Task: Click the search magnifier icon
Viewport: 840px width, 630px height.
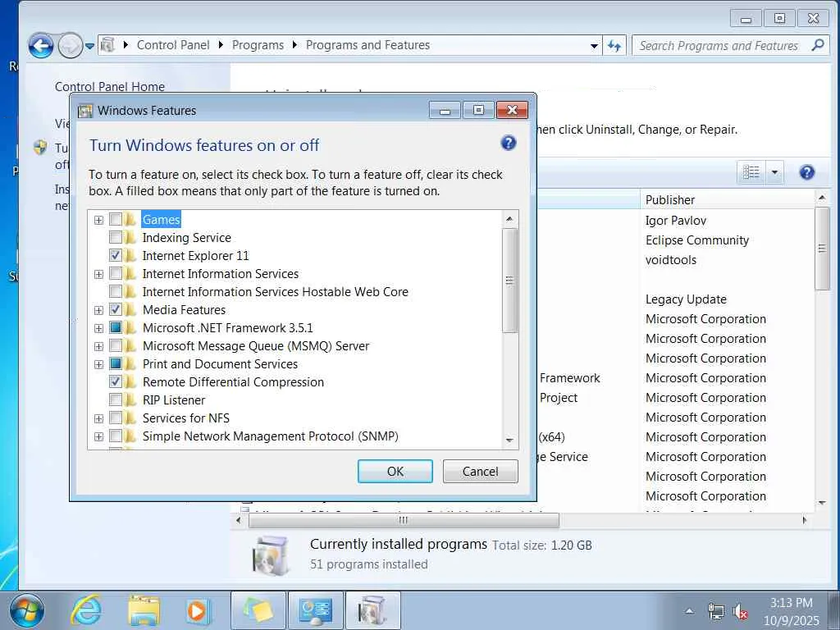Action: pos(818,45)
